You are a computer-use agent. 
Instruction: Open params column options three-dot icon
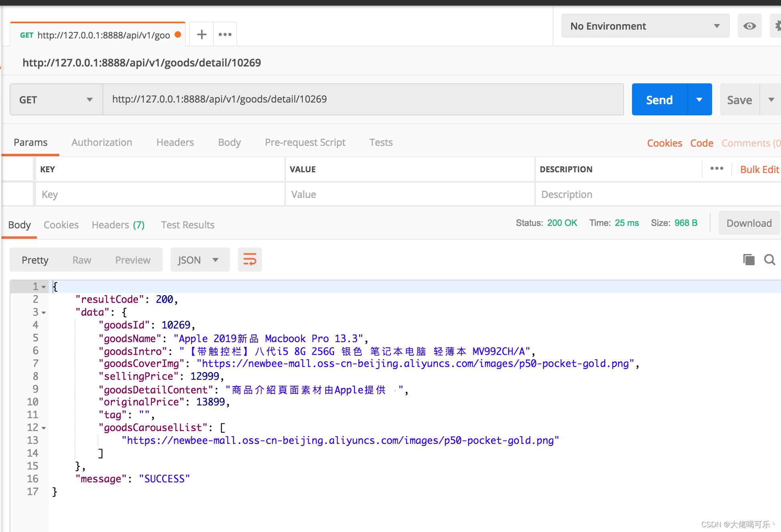pos(717,169)
